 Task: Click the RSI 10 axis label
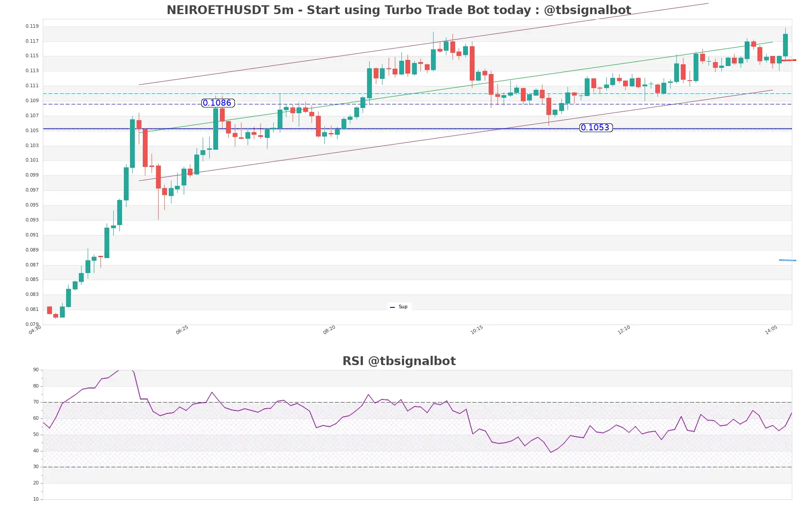click(36, 499)
